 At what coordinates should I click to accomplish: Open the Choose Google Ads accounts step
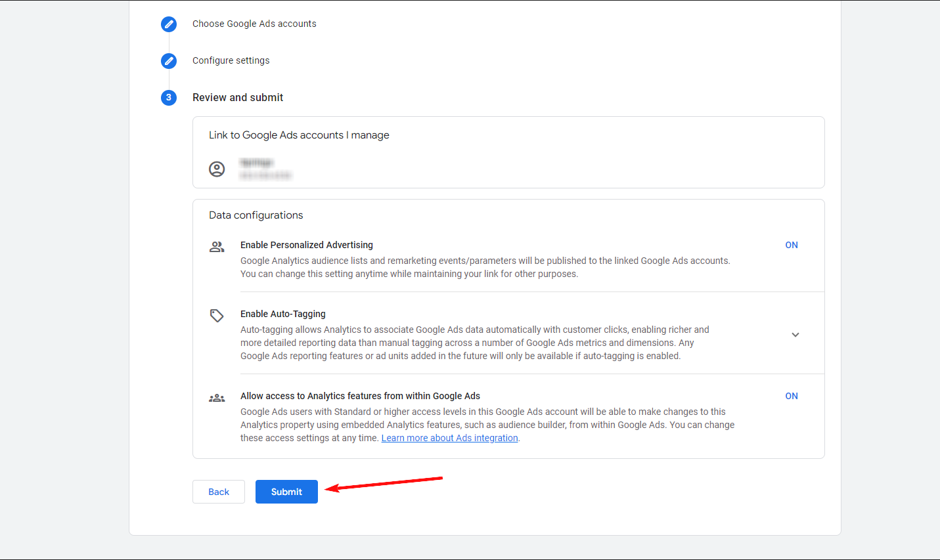[254, 24]
